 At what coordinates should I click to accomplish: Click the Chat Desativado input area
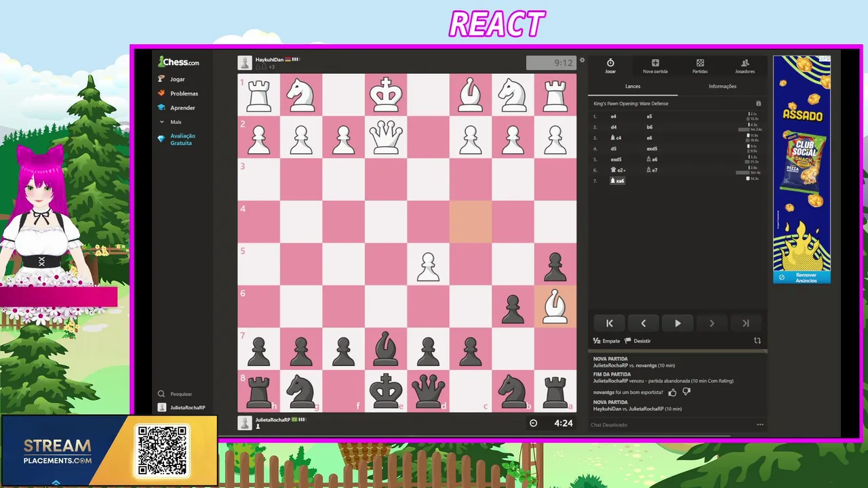click(671, 425)
